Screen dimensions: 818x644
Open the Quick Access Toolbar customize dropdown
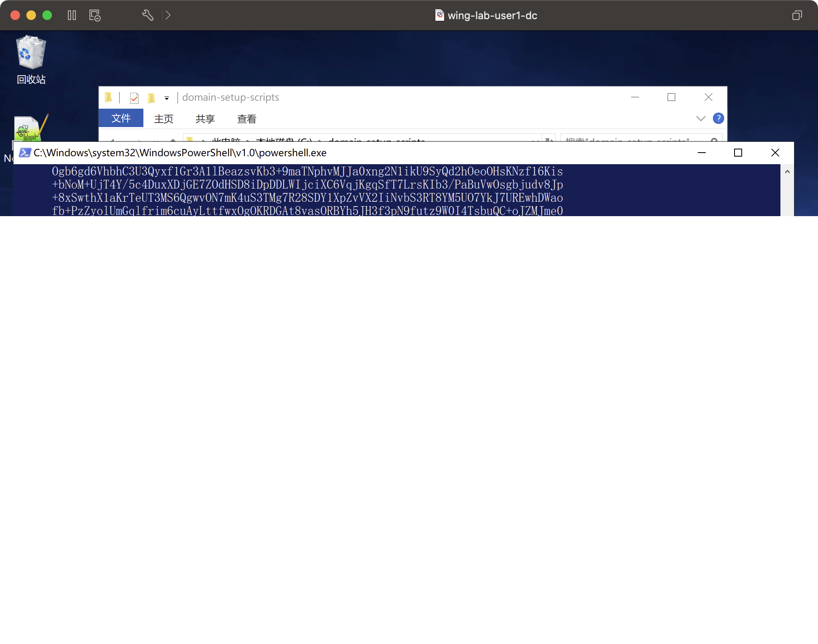167,98
